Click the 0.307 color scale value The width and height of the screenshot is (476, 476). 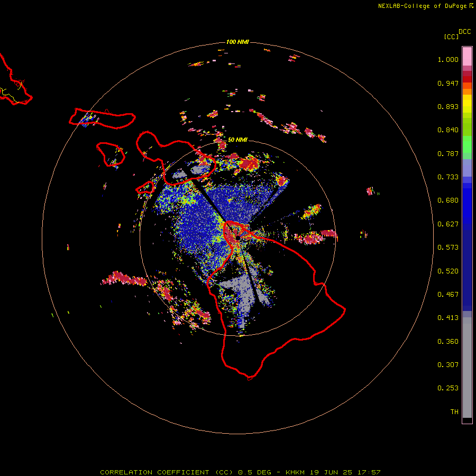(x=448, y=365)
